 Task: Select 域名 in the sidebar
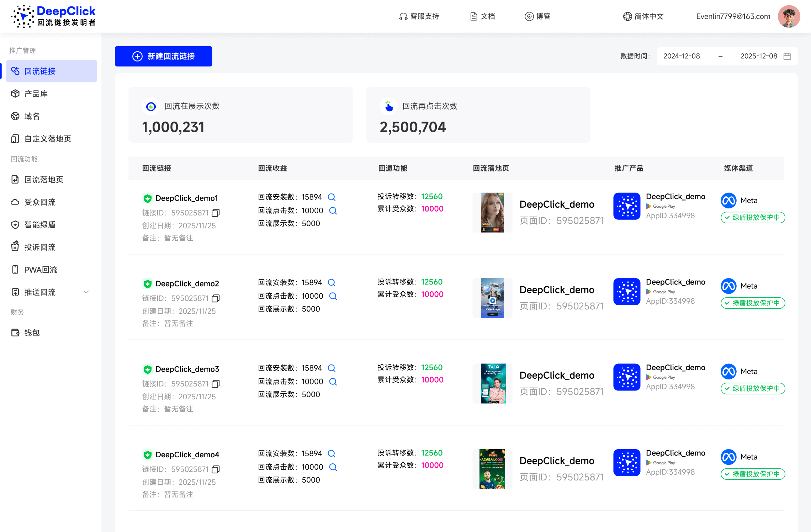coord(31,116)
